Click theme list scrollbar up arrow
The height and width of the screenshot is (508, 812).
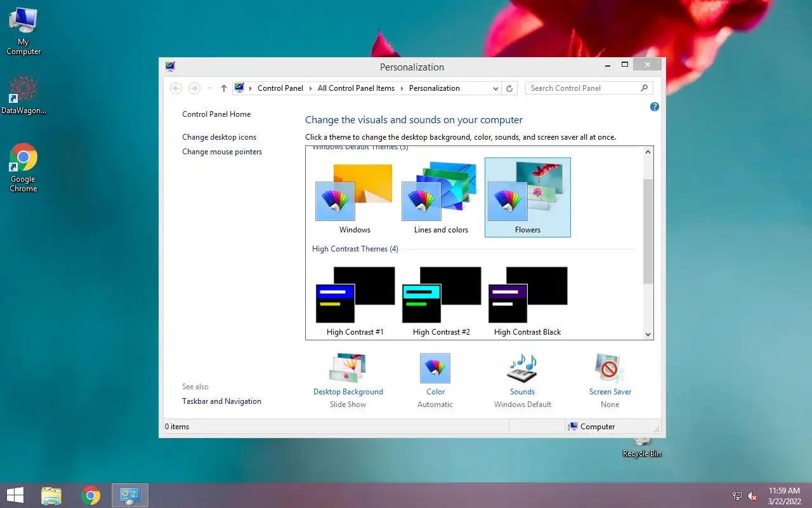[x=648, y=152]
